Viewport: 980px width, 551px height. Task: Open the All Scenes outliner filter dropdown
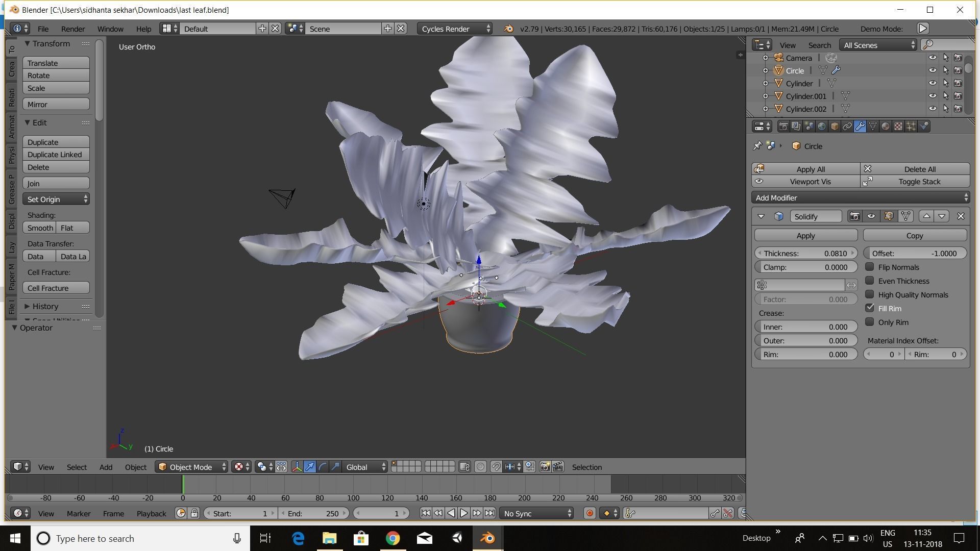click(x=878, y=45)
